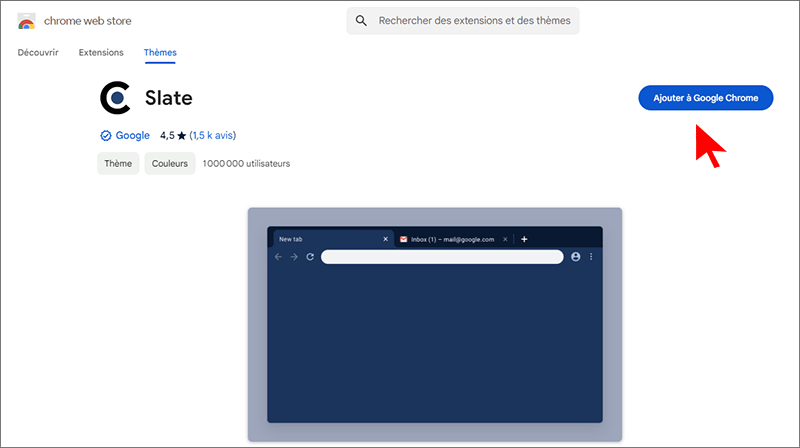800x448 pixels.
Task: Click the Slate theme logo icon
Action: click(115, 97)
